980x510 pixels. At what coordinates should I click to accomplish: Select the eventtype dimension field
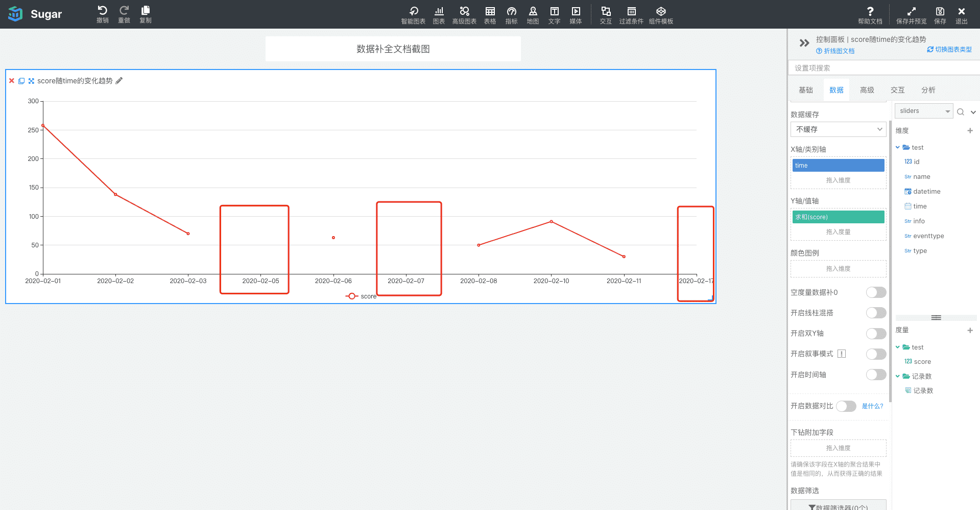coord(924,236)
